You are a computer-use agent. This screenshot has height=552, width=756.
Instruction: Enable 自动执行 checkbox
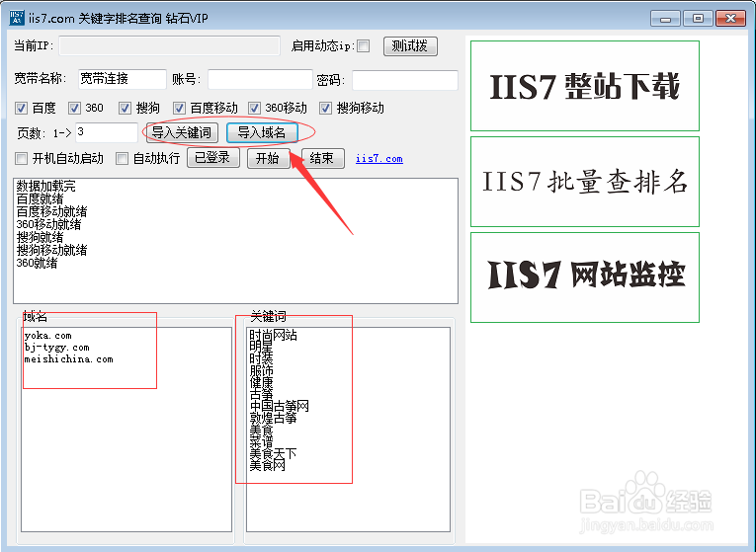(122, 158)
